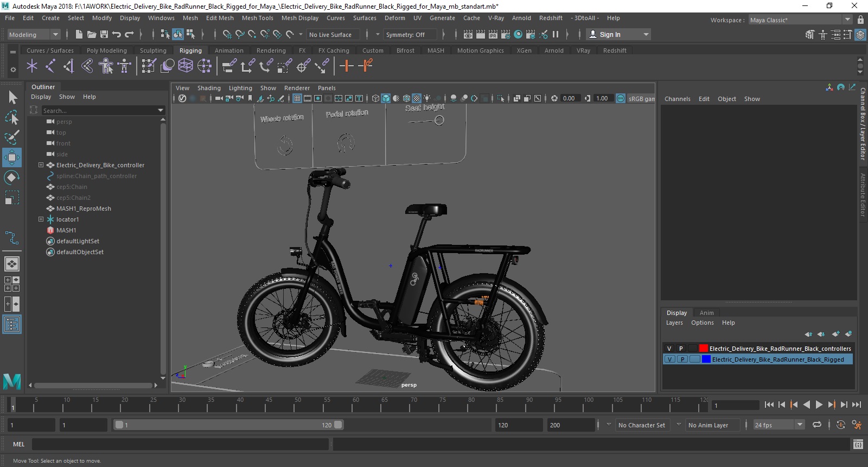Screen dimensions: 868x467
Task: Play the animation forwards
Action: pyautogui.click(x=819, y=405)
